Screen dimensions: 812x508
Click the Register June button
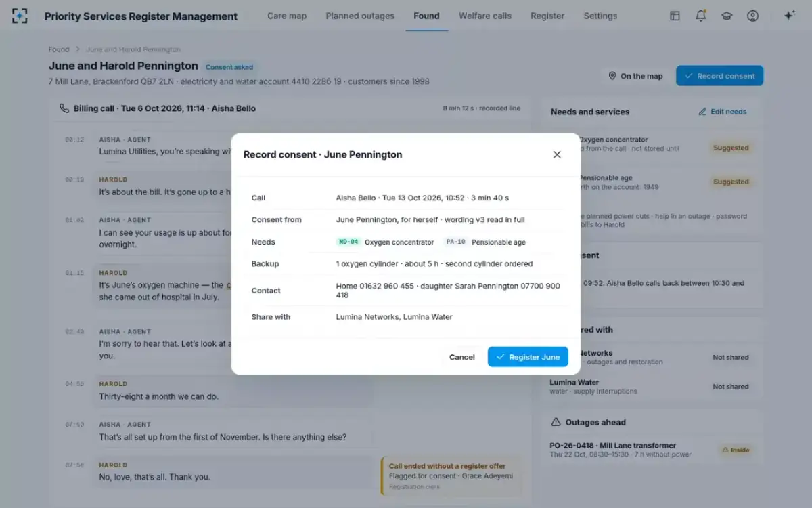click(528, 357)
